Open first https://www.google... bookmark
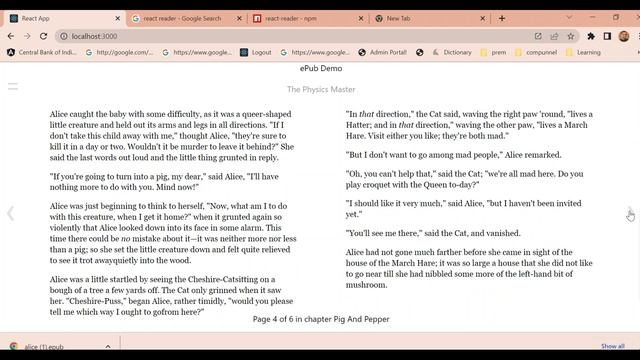This screenshot has height=360, width=640. (197, 52)
